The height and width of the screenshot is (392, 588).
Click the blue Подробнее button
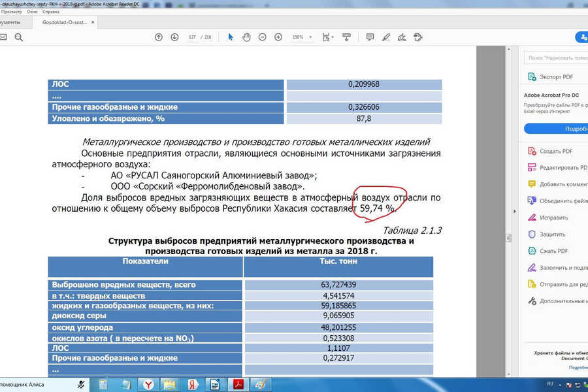[x=556, y=129]
